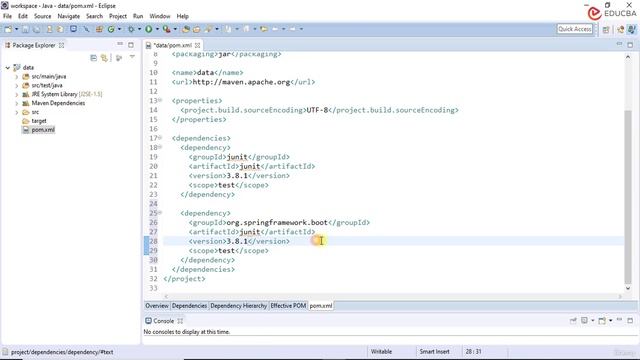Image resolution: width=640 pixels, height=360 pixels.
Task: Click the Open Task folder icon
Action: (197, 29)
